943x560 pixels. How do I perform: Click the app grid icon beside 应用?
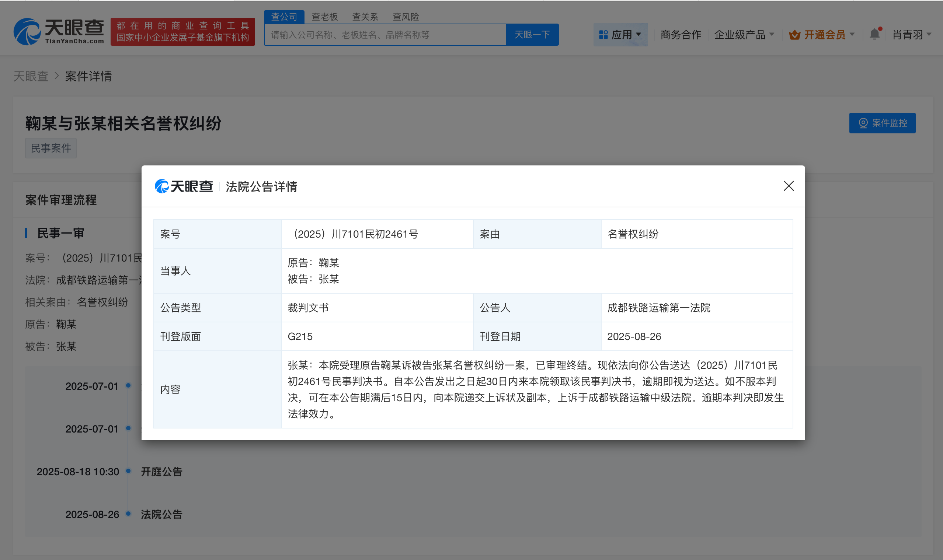pyautogui.click(x=604, y=34)
